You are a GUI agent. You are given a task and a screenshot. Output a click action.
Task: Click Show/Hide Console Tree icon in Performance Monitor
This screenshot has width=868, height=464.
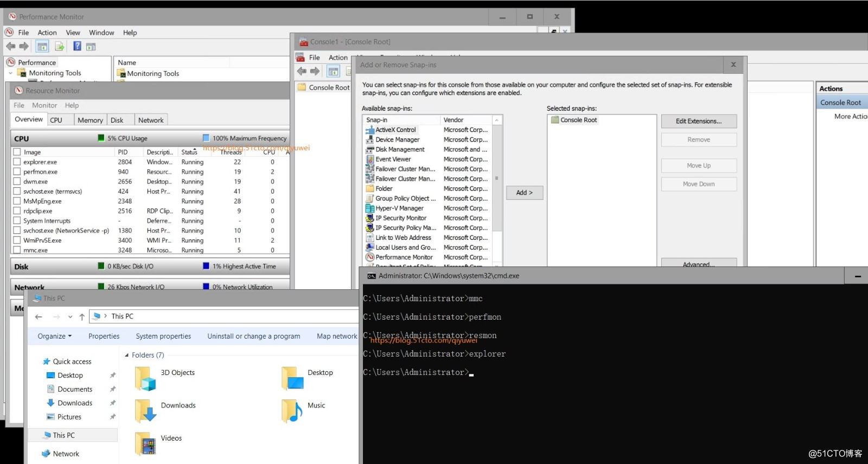(42, 47)
